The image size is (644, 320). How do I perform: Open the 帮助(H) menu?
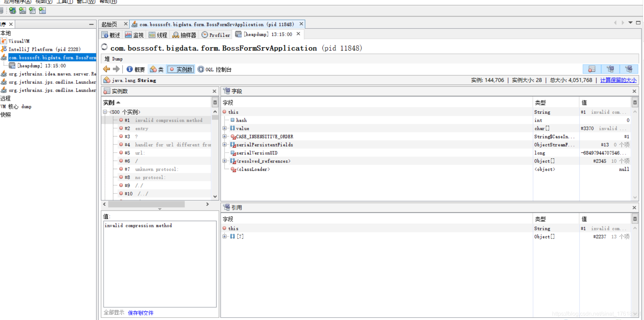point(108,2)
